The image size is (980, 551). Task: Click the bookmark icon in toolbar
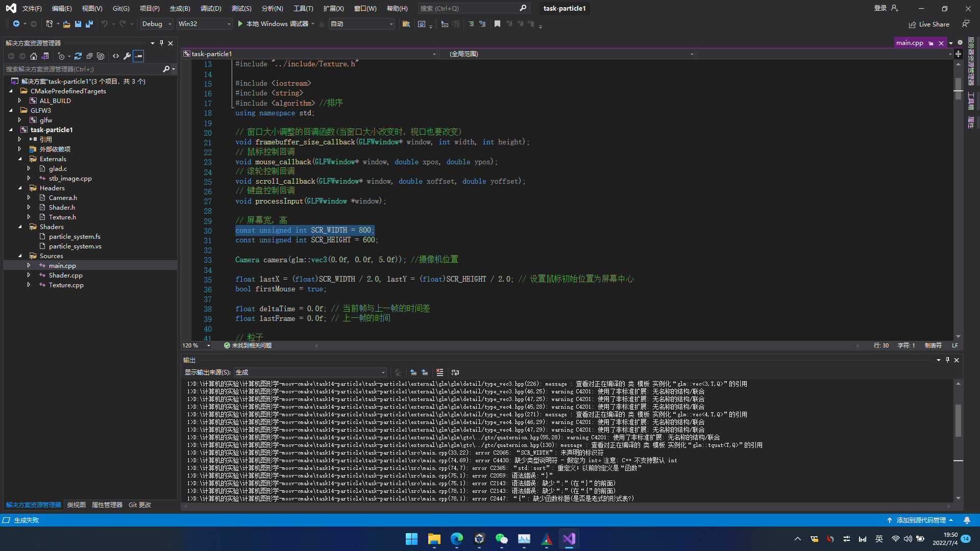pos(497,24)
